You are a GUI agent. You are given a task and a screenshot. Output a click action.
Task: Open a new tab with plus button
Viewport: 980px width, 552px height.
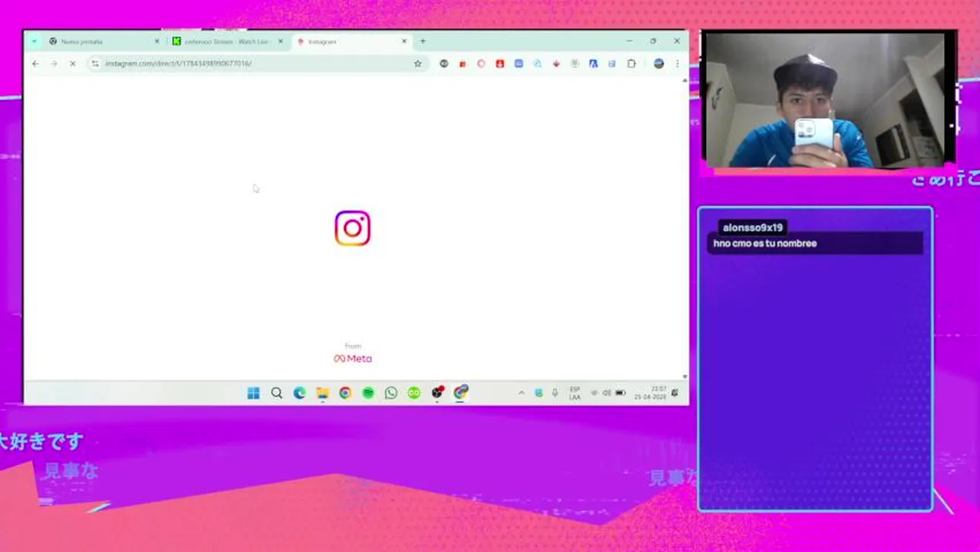click(423, 41)
